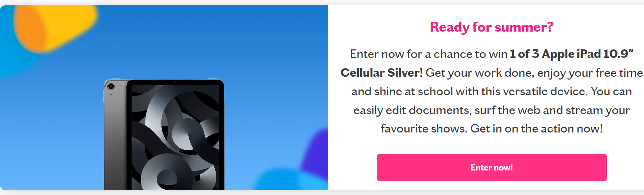Screen dimensions: 644x195
Task: Click 'Enter now for a chance to win' text
Action: tap(429, 54)
